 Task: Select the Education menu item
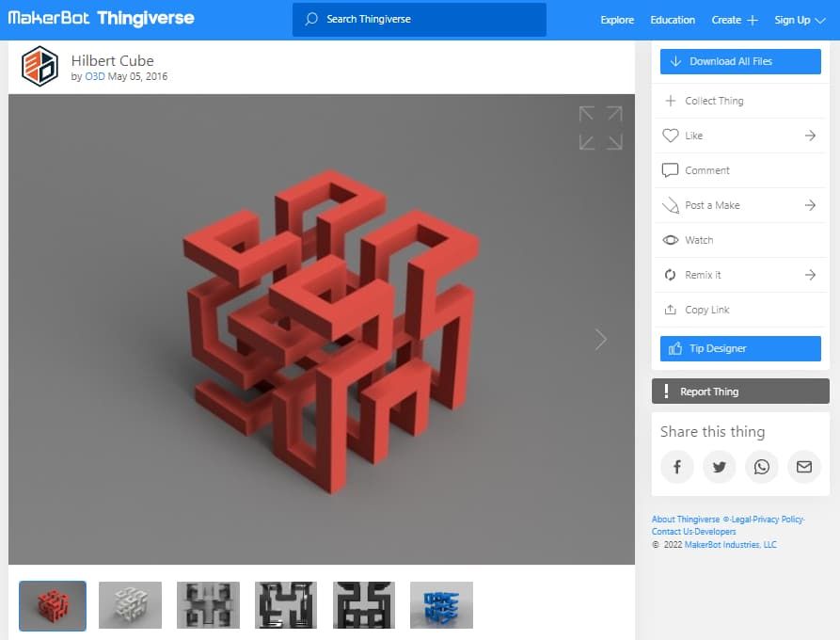pos(672,19)
